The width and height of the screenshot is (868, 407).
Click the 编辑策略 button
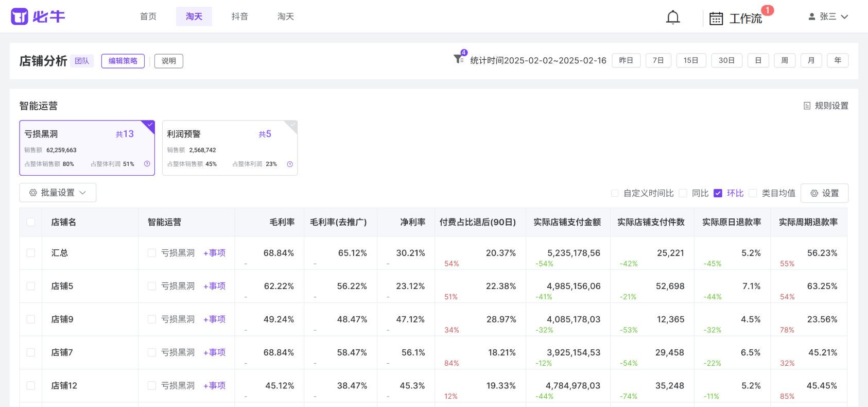(123, 61)
